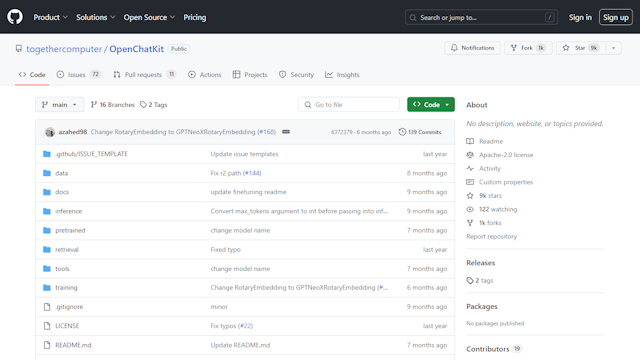
Task: Expand the Open Source menu
Action: coord(149,17)
